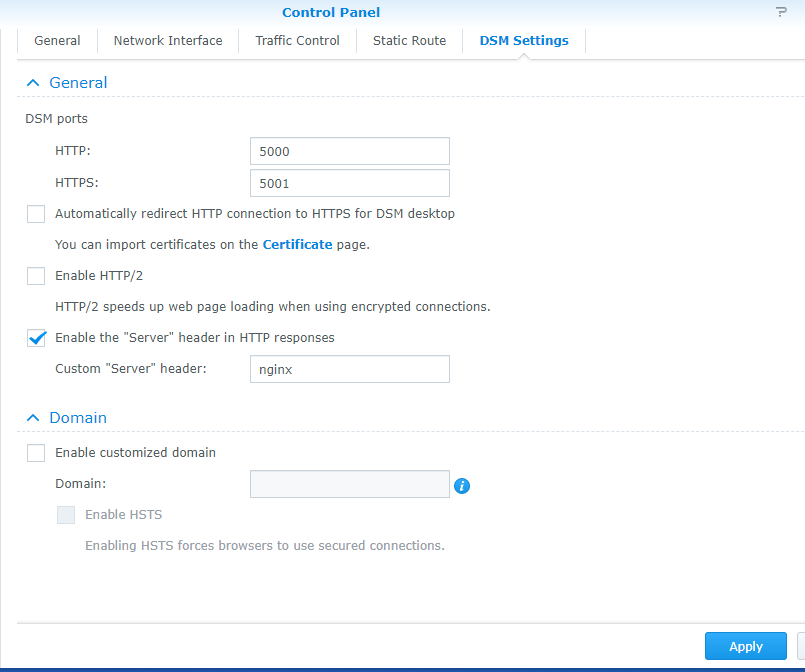Collapse the General section chevron

click(x=33, y=83)
